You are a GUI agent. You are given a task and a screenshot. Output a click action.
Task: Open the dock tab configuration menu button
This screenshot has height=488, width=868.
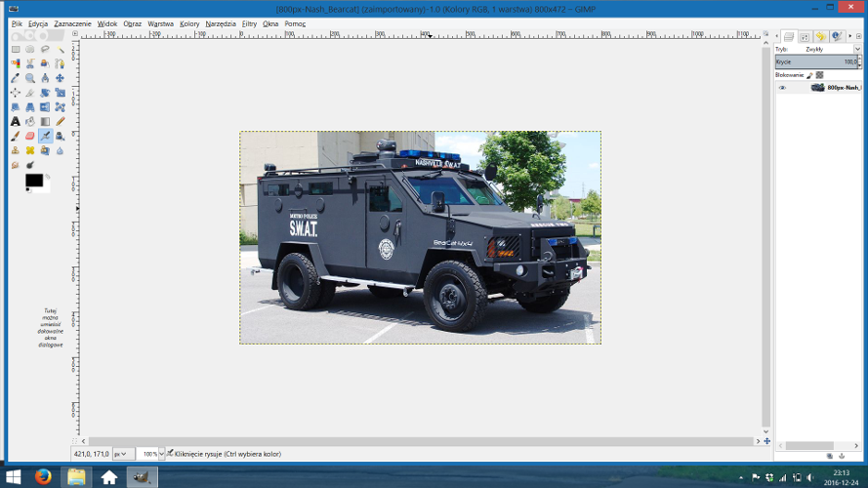pos(859,36)
